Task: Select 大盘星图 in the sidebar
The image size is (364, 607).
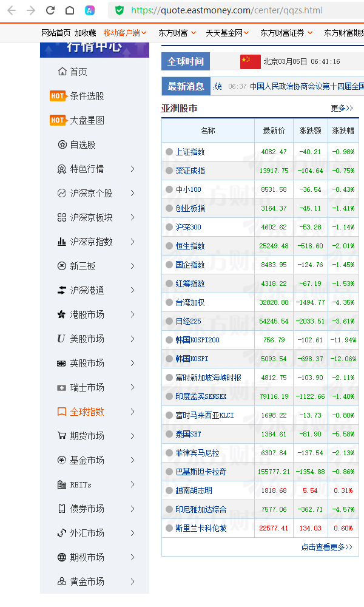Action: 87,120
